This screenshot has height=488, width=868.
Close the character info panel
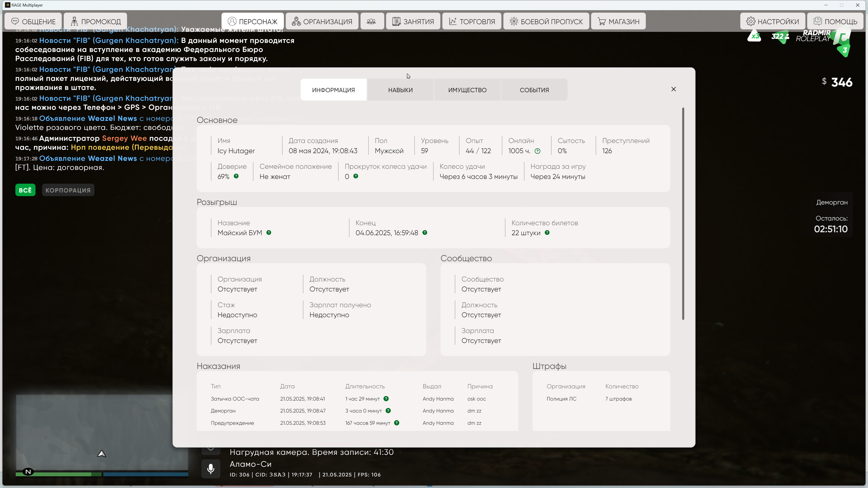pos(673,89)
